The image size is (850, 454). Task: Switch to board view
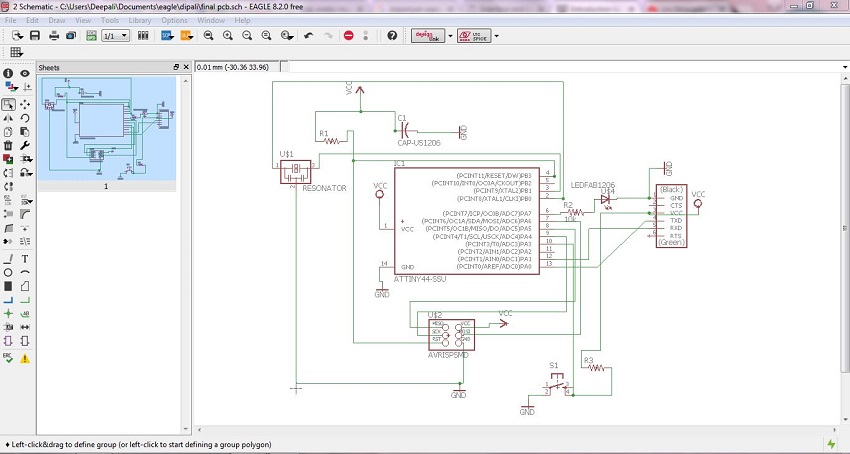pyautogui.click(x=91, y=35)
